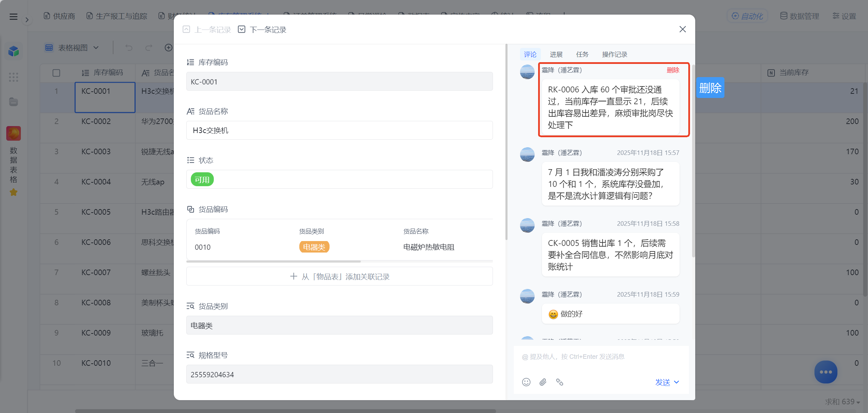Click the undo arrow icon

coord(129,48)
